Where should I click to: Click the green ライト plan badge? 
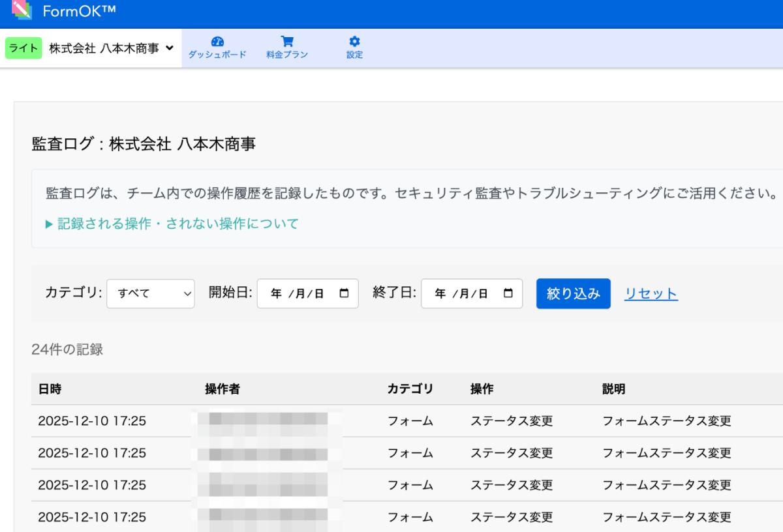tap(23, 48)
